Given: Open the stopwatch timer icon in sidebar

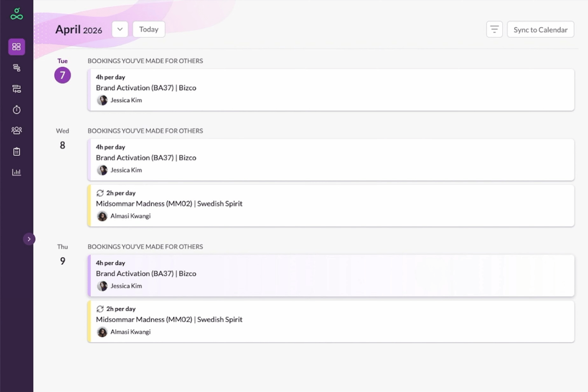Looking at the screenshot, I should [17, 110].
